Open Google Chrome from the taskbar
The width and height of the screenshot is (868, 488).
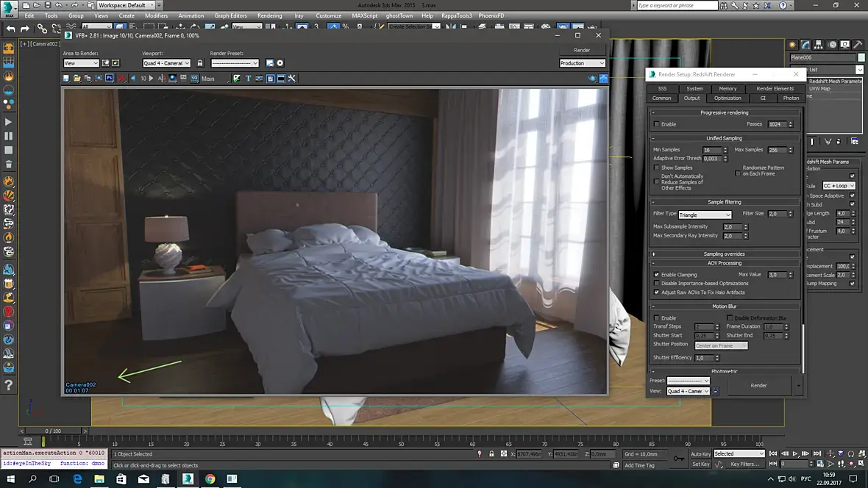(x=210, y=479)
